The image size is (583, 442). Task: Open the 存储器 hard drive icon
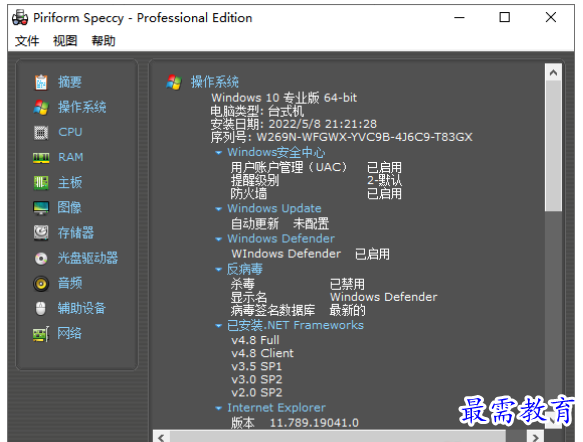(x=41, y=233)
